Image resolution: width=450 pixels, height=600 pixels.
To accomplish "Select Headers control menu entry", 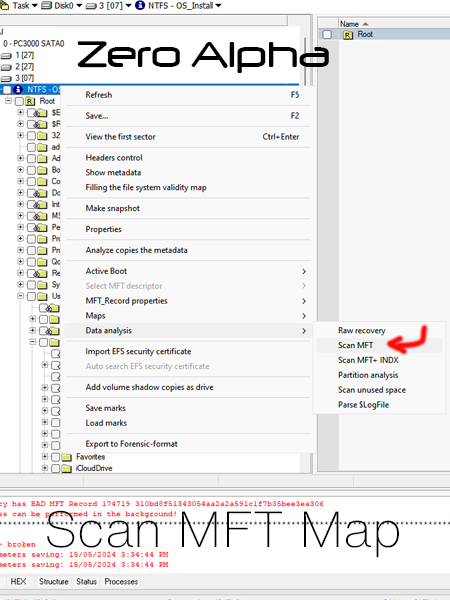I will (x=188, y=158).
